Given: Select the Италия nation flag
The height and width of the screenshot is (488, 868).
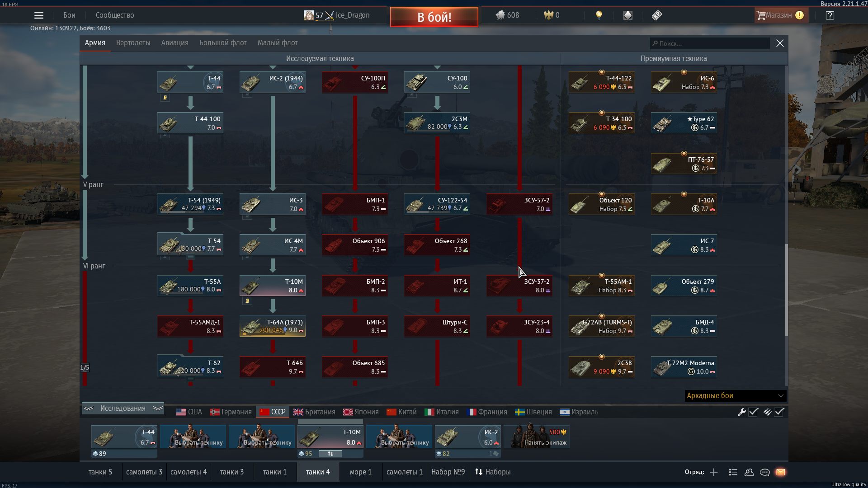Looking at the screenshot, I should pyautogui.click(x=442, y=412).
